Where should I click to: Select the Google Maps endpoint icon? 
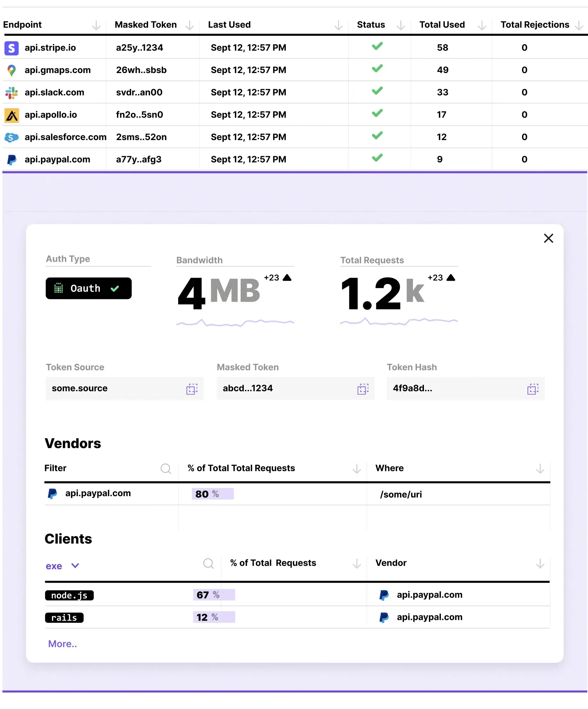(12, 70)
